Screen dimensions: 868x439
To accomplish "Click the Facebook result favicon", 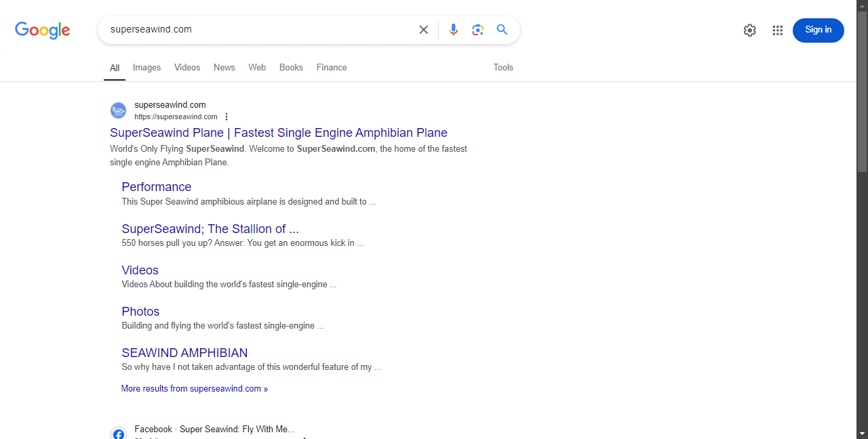I will click(x=119, y=433).
